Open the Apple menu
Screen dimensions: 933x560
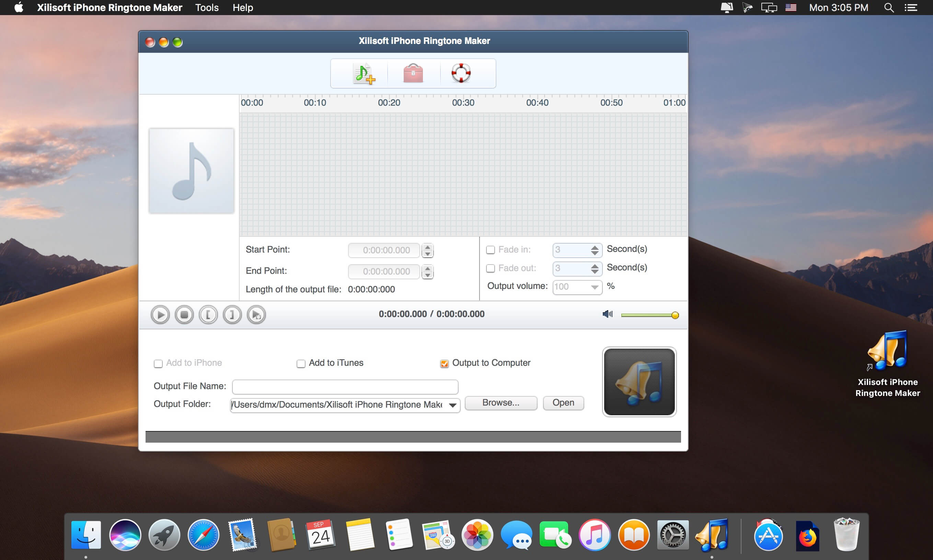point(19,8)
